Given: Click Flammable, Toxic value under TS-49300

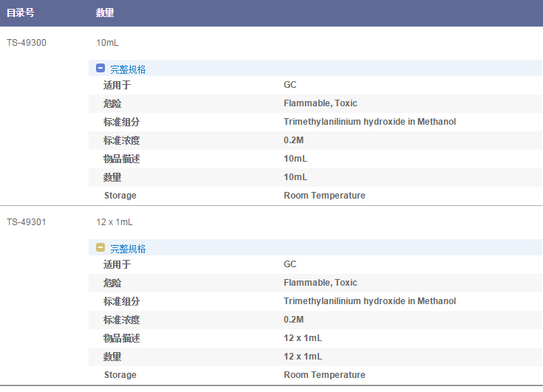Looking at the screenshot, I should (320, 103).
